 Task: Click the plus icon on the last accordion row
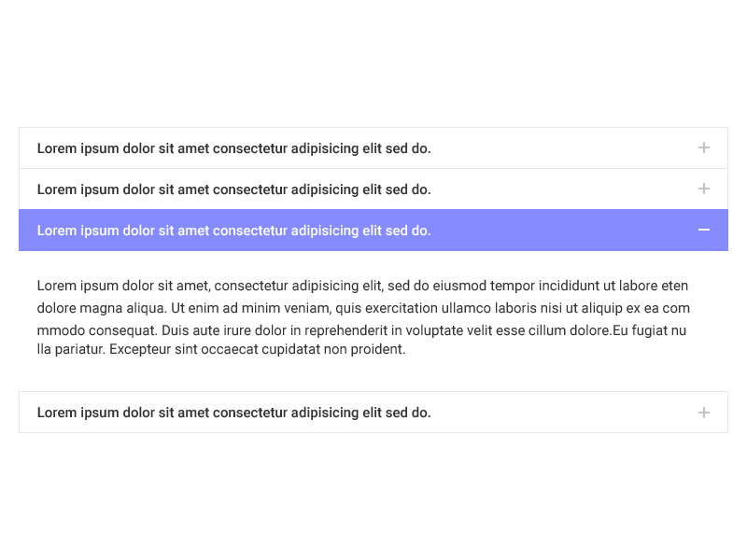point(704,413)
